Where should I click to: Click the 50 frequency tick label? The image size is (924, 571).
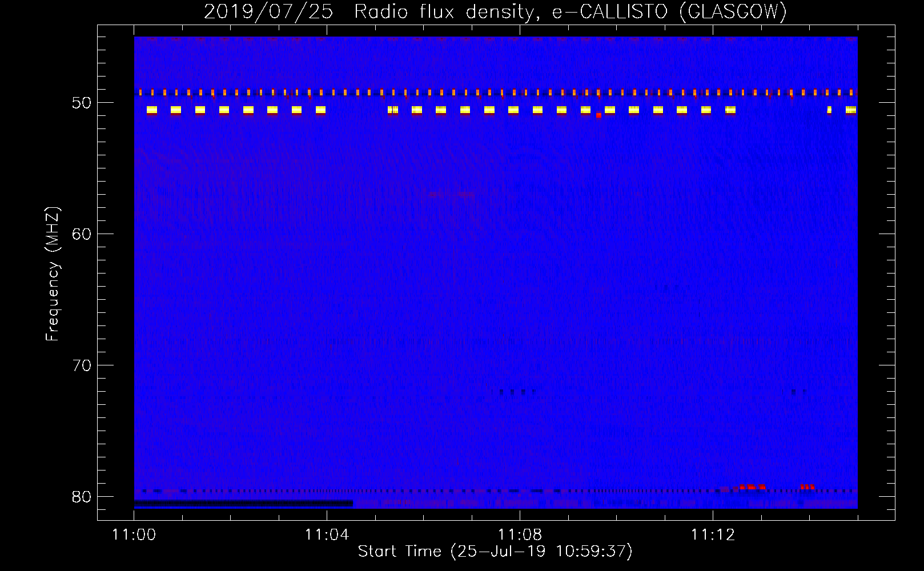click(82, 103)
